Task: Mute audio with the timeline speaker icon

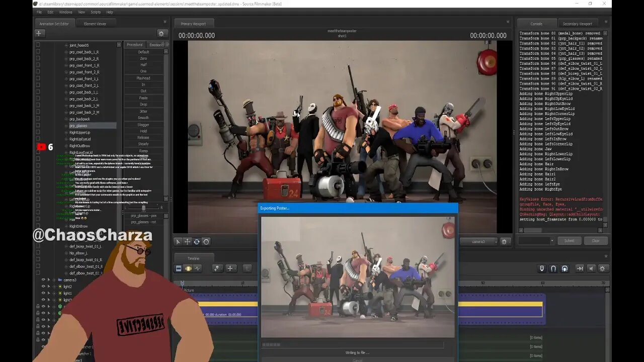Action: click(592, 268)
